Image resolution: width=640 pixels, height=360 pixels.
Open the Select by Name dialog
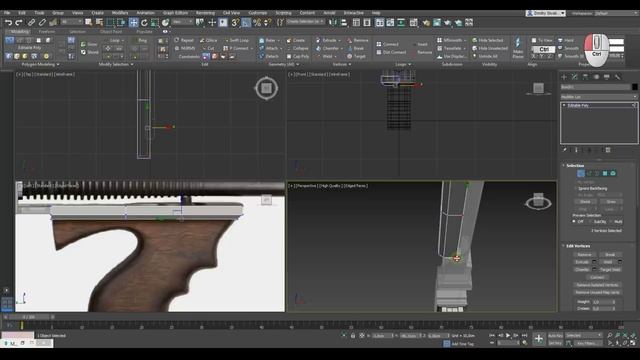click(x=99, y=22)
